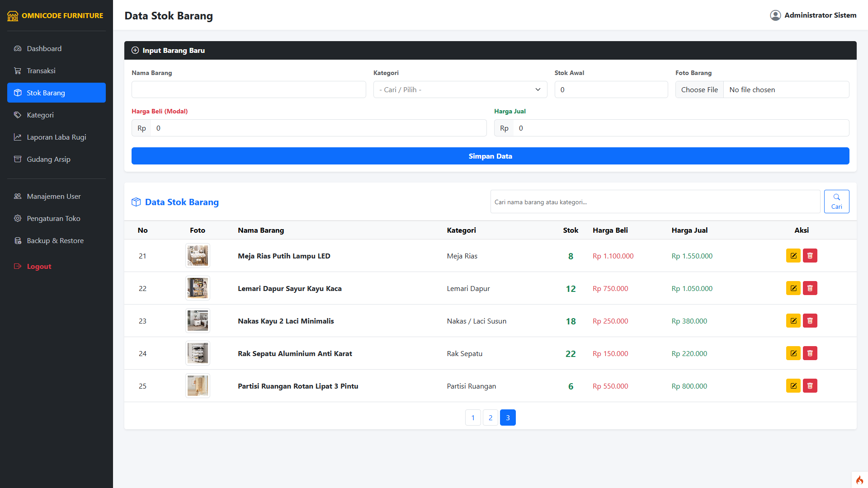Click the flame icon in bottom corner
Image resolution: width=868 pixels, height=488 pixels.
pos(859,480)
